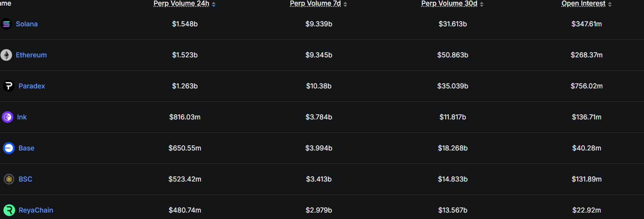
Task: Open the Ethereum chain link
Action: [31, 55]
